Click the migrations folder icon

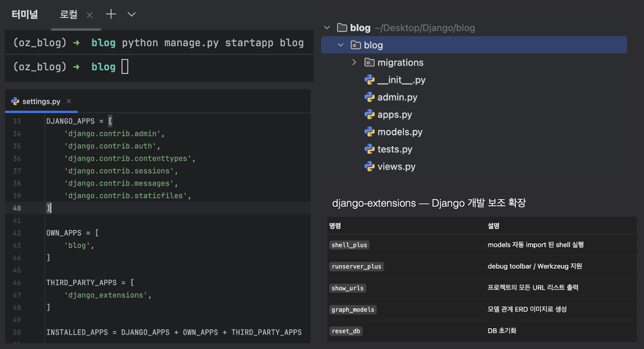(x=369, y=62)
